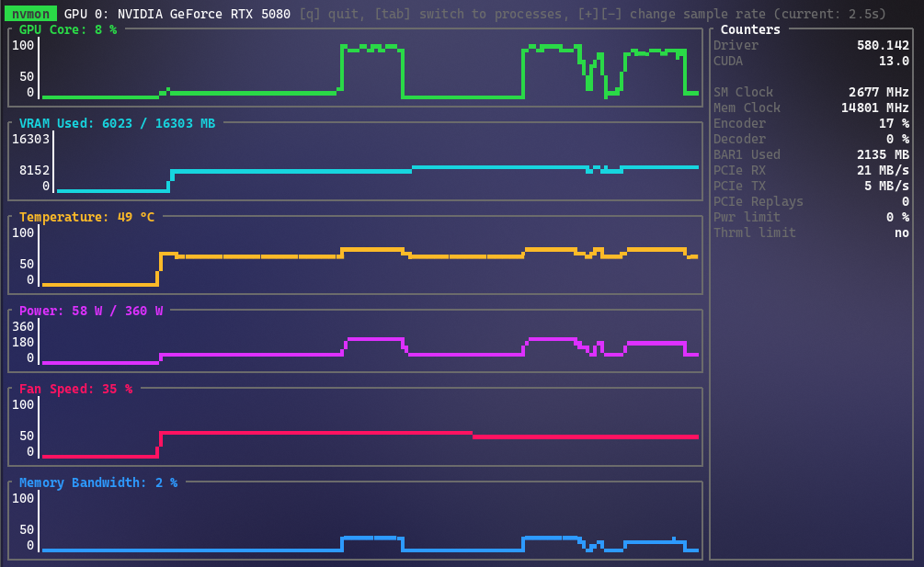This screenshot has width=924, height=567.
Task: Select the Driver 580.142 row
Action: coord(811,45)
